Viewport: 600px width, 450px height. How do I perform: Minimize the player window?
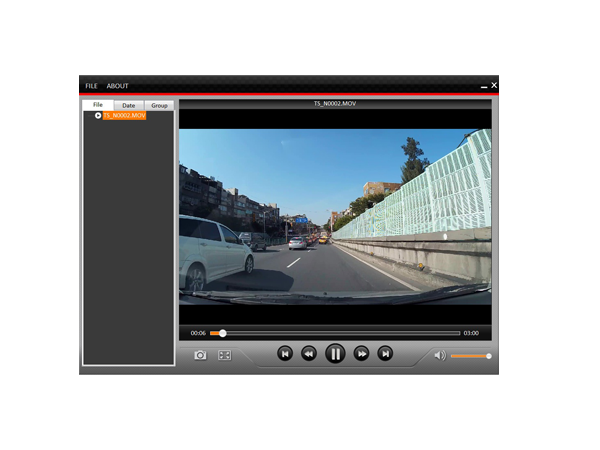tap(484, 87)
